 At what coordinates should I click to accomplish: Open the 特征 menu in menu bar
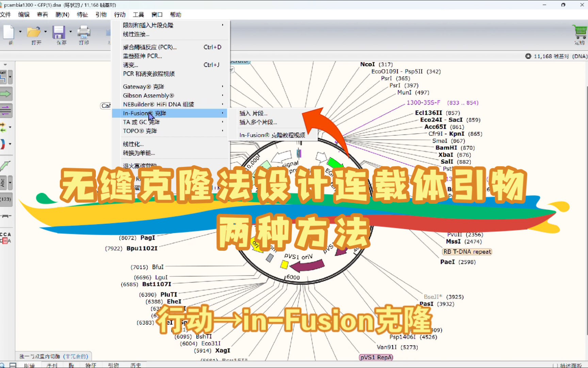[x=82, y=15]
